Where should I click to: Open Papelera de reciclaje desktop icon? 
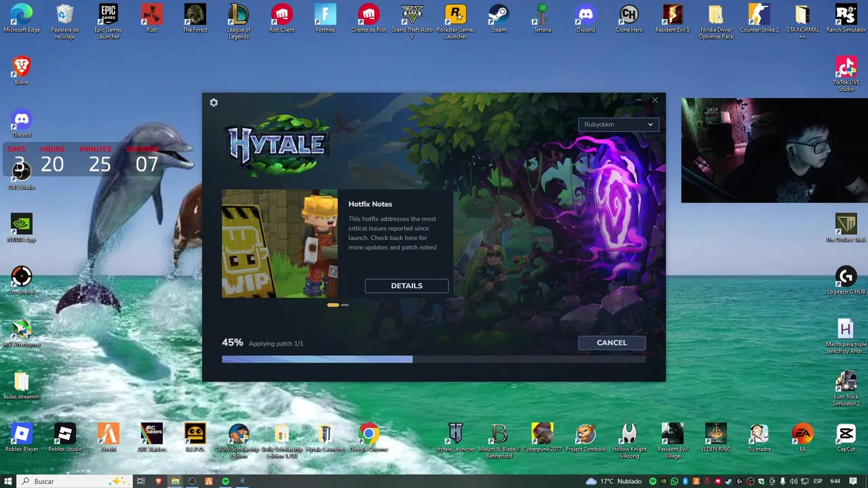point(65,21)
